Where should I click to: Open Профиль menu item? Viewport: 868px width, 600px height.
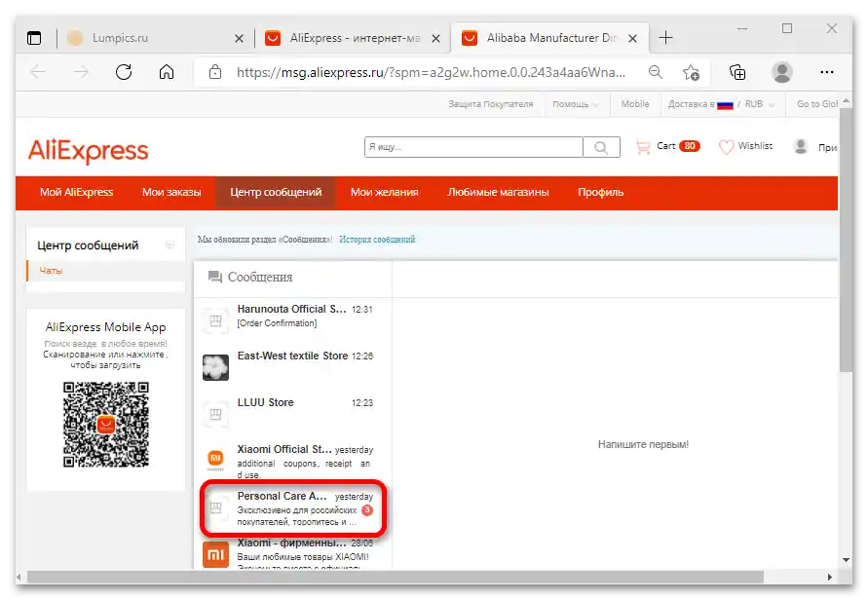(601, 193)
